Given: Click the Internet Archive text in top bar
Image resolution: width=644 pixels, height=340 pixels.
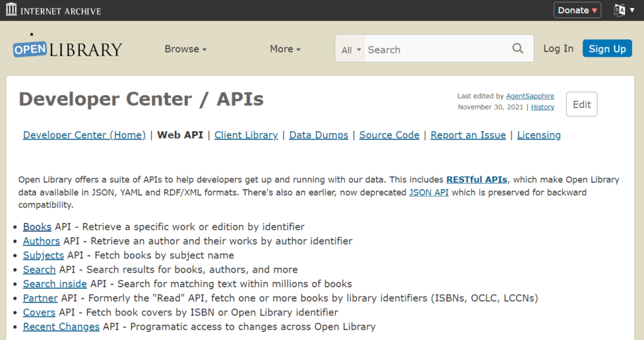Looking at the screenshot, I should coord(61,11).
